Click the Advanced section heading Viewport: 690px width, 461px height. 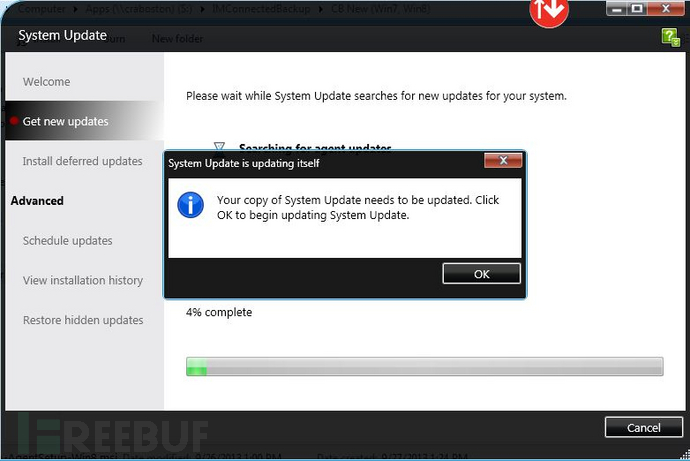coord(37,201)
